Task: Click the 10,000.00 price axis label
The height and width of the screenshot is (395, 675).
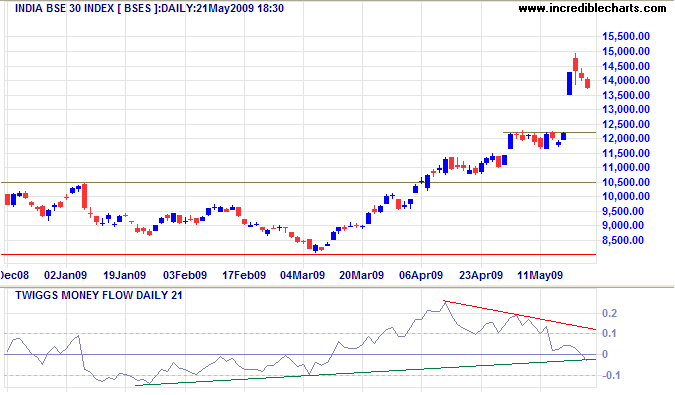Action: (626, 196)
